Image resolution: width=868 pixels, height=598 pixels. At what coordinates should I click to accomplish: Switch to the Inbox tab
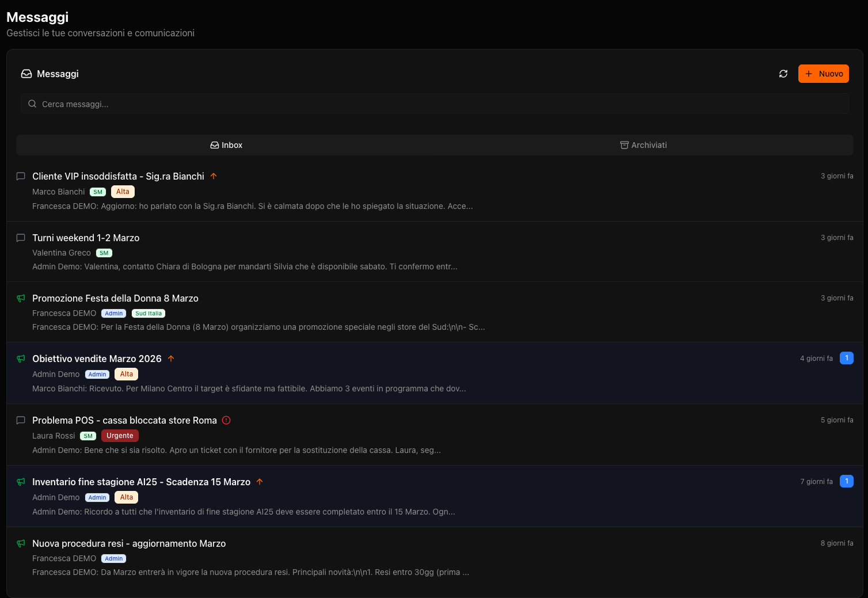click(226, 145)
